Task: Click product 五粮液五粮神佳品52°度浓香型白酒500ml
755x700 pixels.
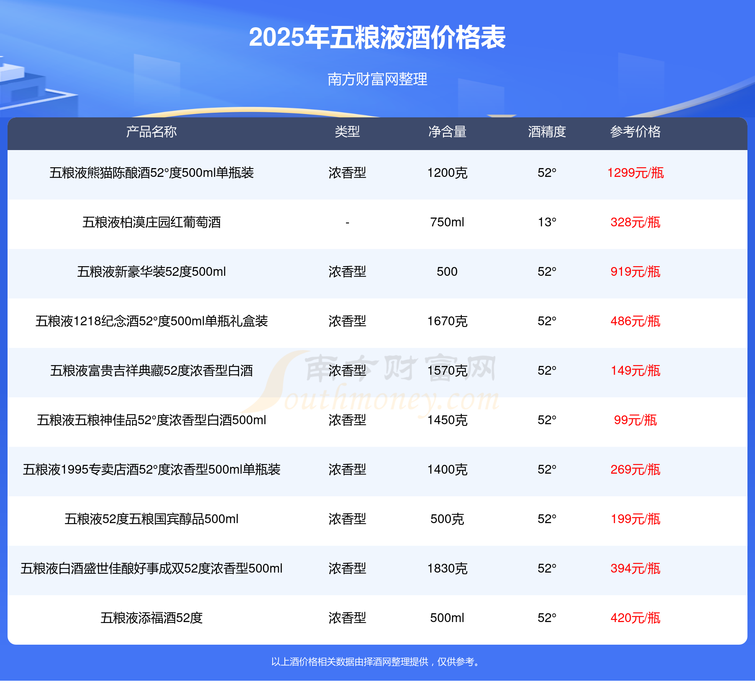Action: click(151, 420)
